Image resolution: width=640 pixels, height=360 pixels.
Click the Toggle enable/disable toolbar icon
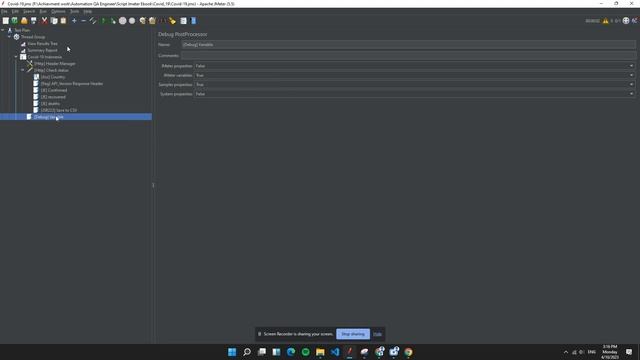coord(93,21)
